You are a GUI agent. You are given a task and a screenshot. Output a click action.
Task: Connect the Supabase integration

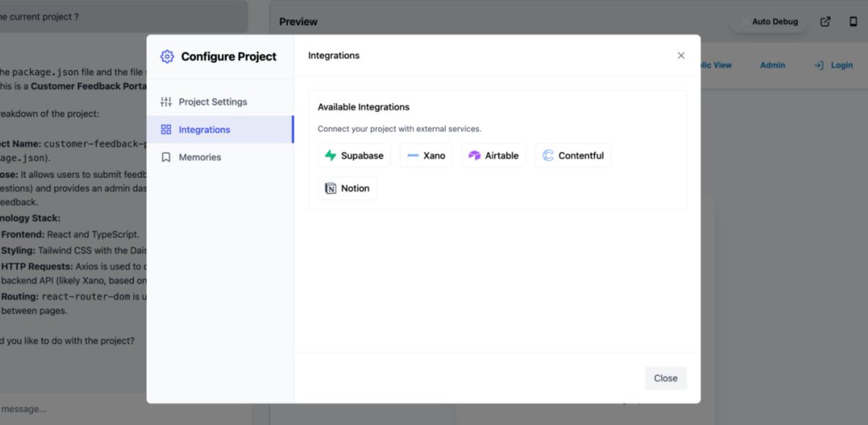354,155
